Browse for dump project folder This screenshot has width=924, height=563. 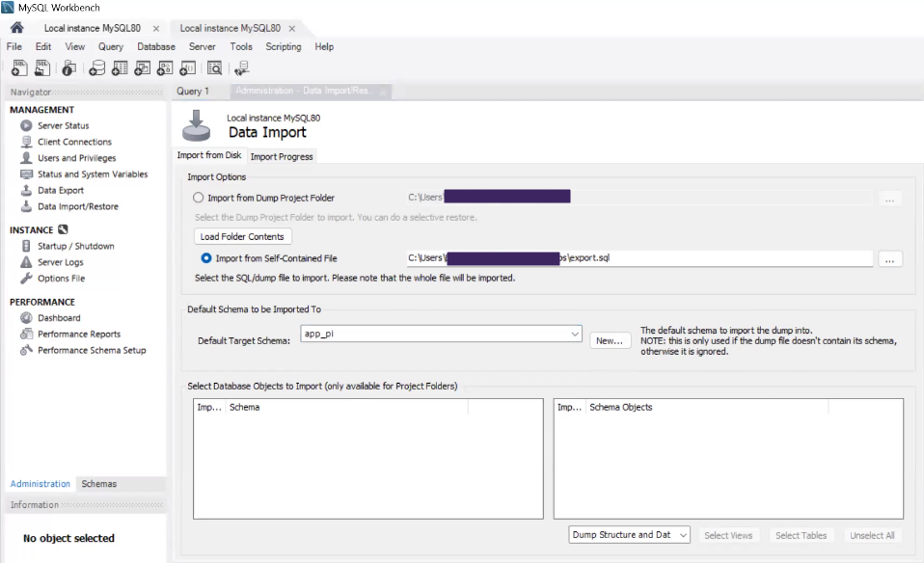(x=890, y=200)
